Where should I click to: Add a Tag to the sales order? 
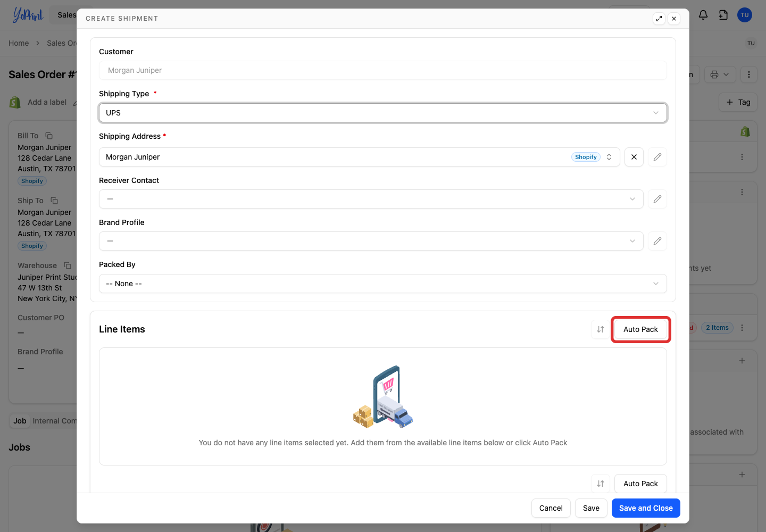738,102
